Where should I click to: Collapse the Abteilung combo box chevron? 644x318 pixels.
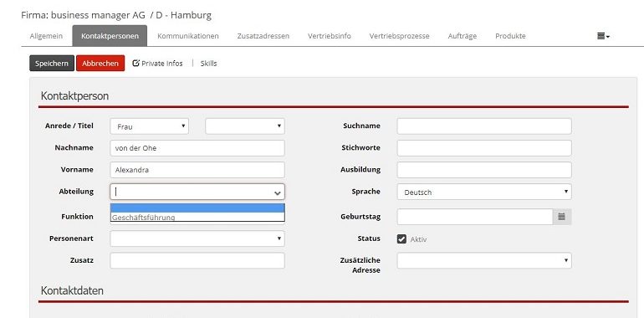click(278, 192)
